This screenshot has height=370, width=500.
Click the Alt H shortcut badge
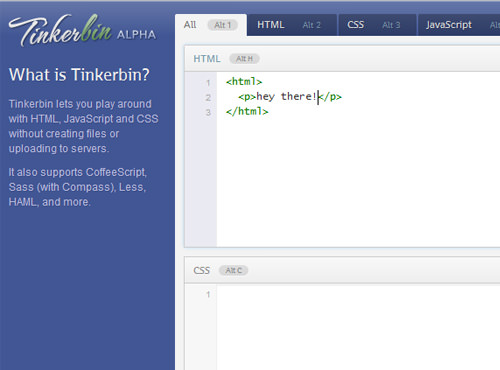[x=244, y=59]
